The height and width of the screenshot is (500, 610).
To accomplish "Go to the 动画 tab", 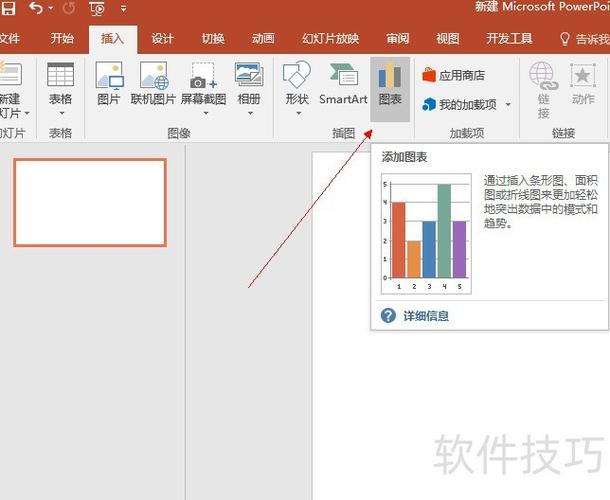I will pos(263,39).
